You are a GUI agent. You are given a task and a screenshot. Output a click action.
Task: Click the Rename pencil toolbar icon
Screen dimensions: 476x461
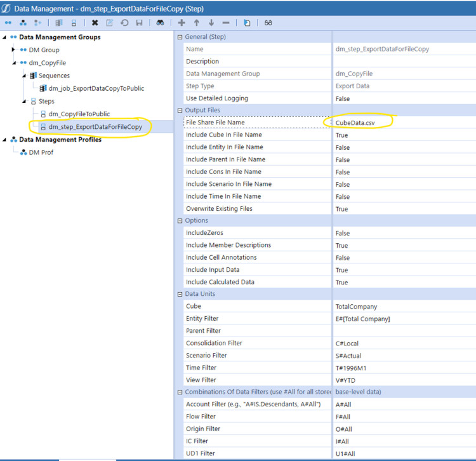[x=109, y=23]
